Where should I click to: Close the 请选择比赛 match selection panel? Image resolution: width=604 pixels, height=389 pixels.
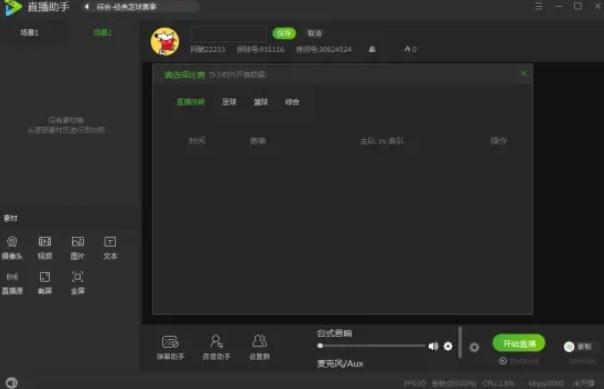[524, 74]
